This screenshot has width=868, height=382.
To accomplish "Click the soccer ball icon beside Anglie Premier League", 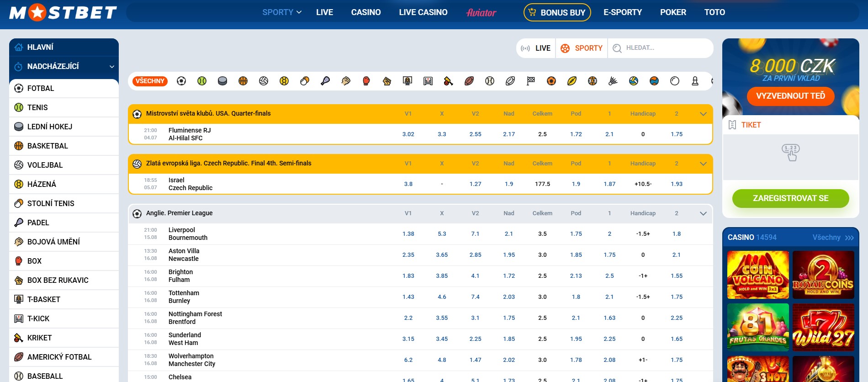I will click(x=137, y=213).
